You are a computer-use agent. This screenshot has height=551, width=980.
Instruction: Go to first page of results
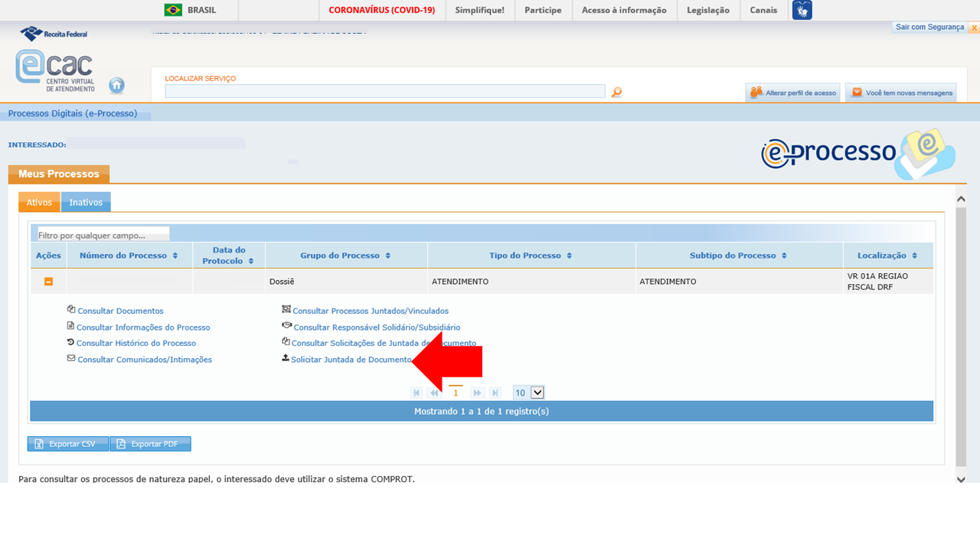pos(416,393)
